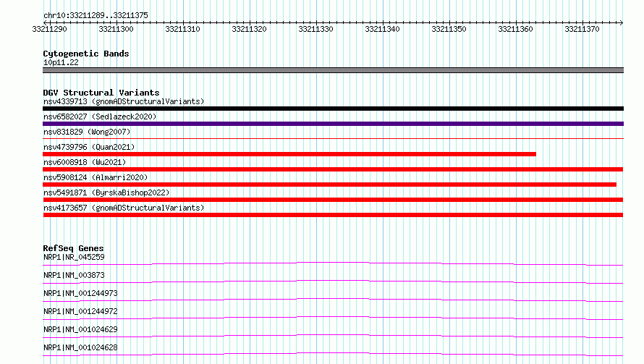Click ruler position 33211320
Viewport: 644px width, 364px height.
point(249,29)
